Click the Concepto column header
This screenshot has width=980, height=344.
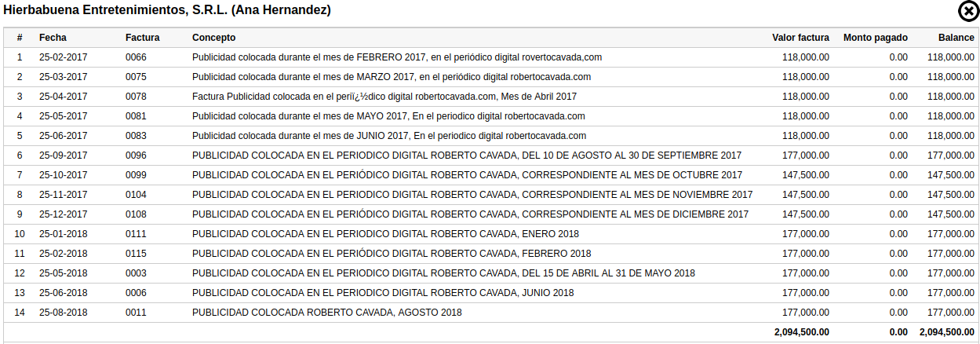(213, 38)
